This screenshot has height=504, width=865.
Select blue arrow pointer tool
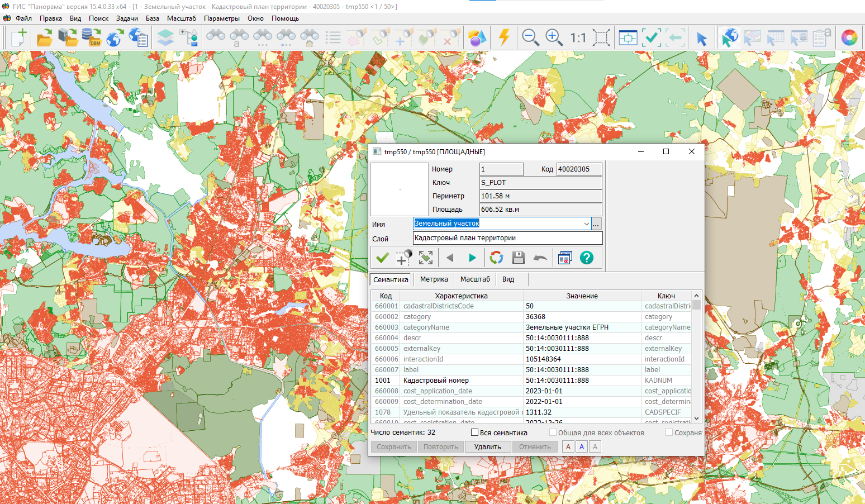point(702,39)
